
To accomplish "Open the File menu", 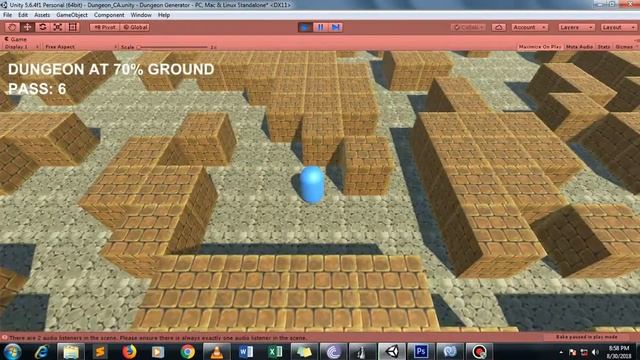I will [7, 15].
